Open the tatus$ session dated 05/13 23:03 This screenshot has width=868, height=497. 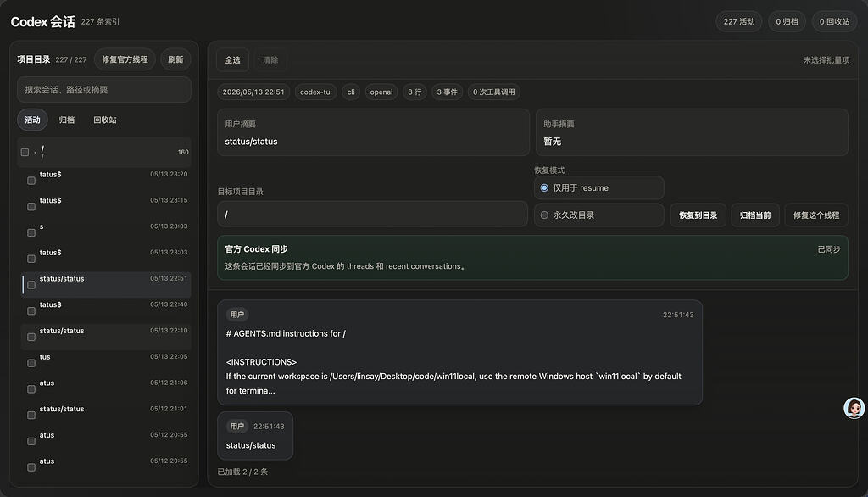pyautogui.click(x=107, y=258)
